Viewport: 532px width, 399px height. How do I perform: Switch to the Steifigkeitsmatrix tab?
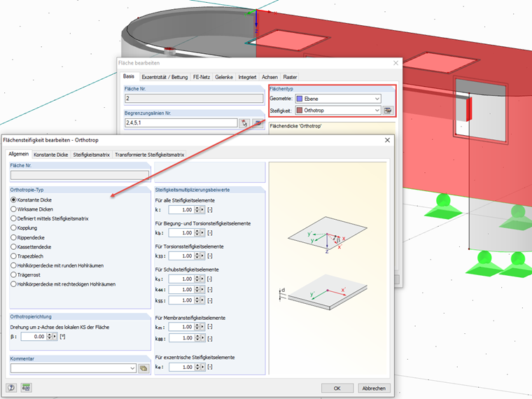coord(91,155)
